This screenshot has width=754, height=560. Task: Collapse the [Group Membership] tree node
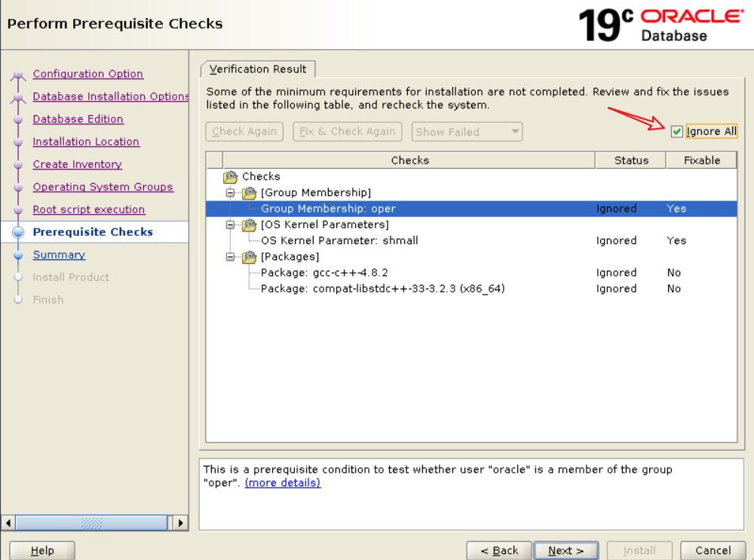pyautogui.click(x=230, y=193)
